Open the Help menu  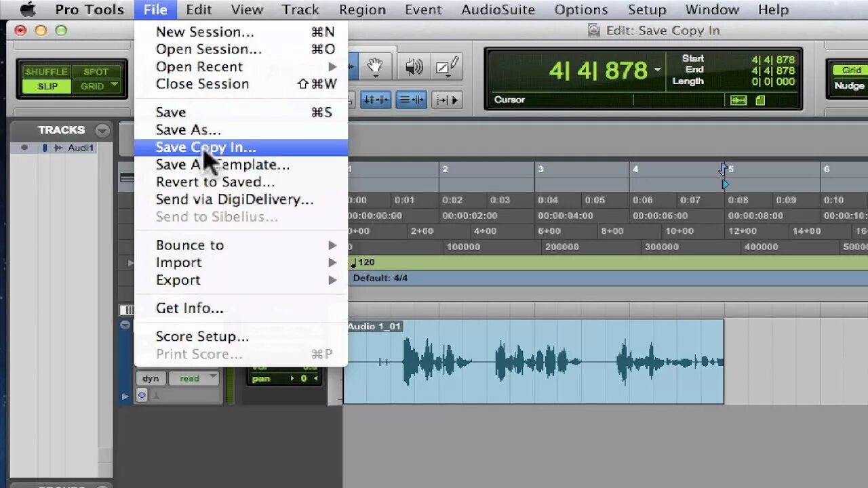[773, 9]
